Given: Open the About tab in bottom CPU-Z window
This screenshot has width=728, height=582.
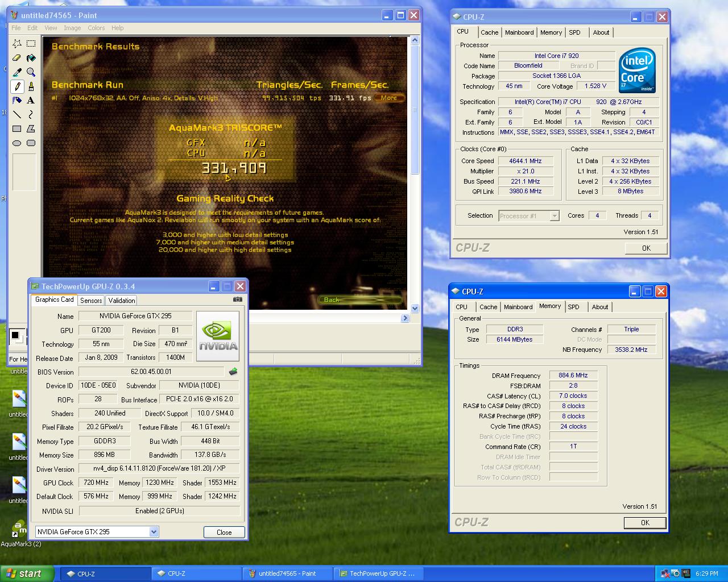Looking at the screenshot, I should pyautogui.click(x=600, y=307).
